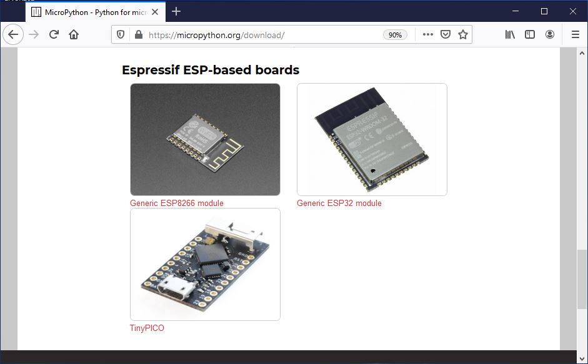588x364 pixels.
Task: Click the 90% zoom indicator
Action: (x=397, y=34)
